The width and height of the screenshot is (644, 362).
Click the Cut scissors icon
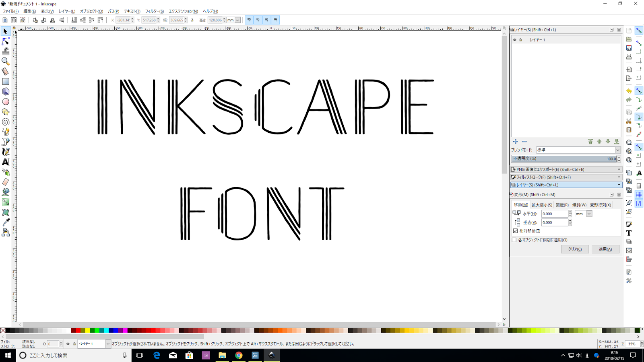point(629,121)
